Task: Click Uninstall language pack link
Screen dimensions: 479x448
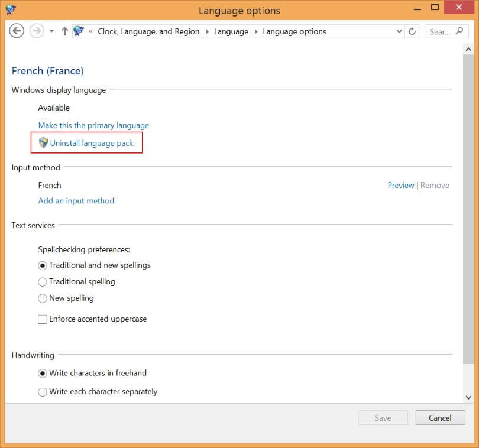Action: 92,143
